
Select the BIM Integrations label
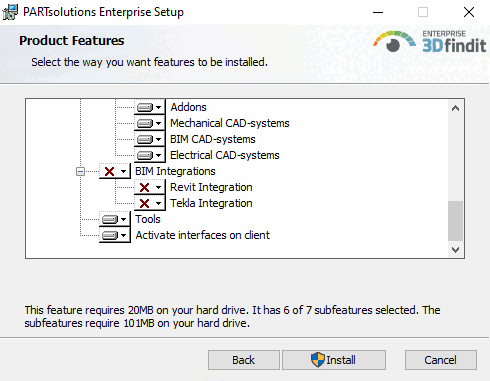(175, 171)
